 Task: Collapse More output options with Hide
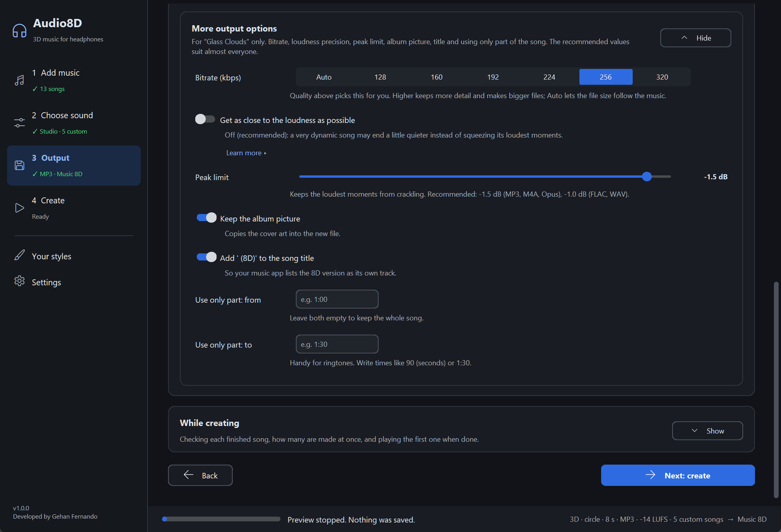coord(695,38)
